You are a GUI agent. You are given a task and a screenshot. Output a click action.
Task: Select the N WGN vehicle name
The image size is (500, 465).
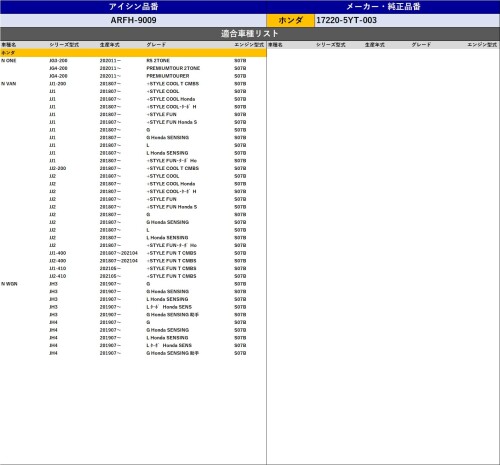(x=9, y=284)
